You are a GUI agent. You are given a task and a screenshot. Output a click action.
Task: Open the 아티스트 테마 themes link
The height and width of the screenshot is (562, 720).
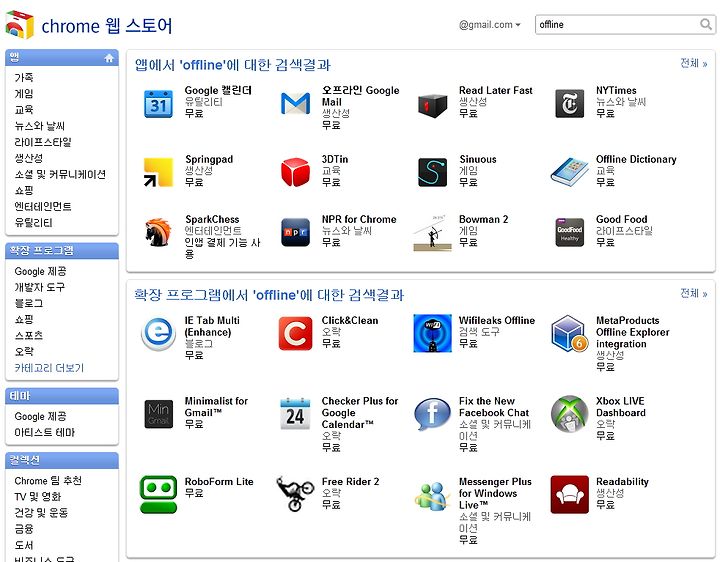(45, 433)
